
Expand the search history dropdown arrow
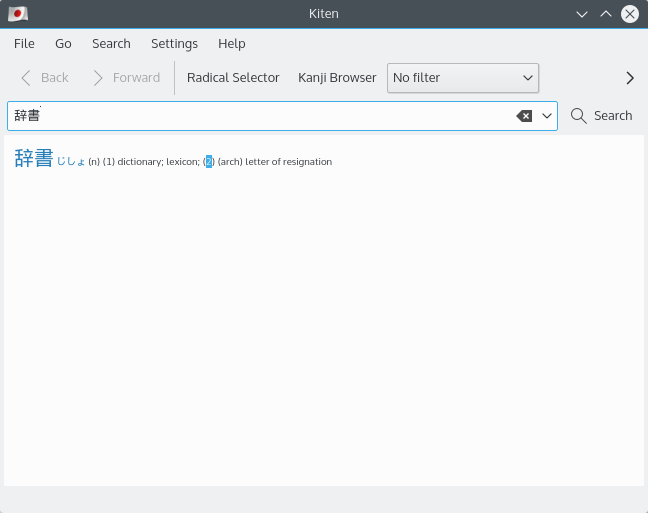pos(547,116)
